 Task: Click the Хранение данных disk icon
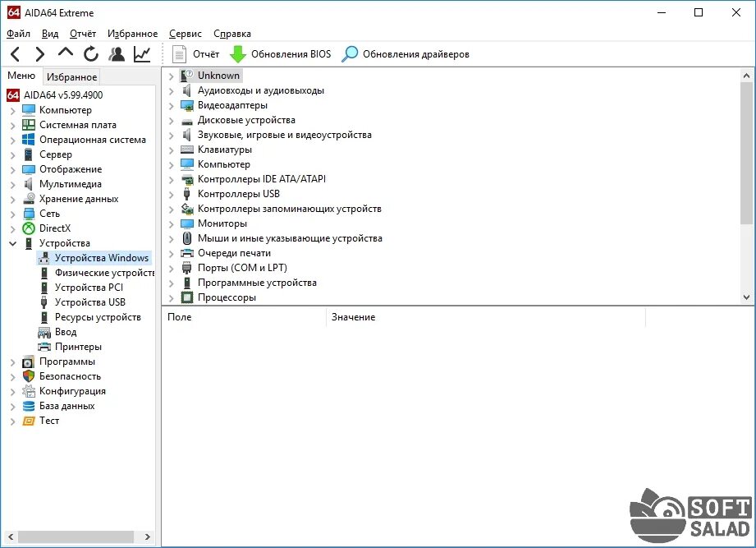(29, 199)
